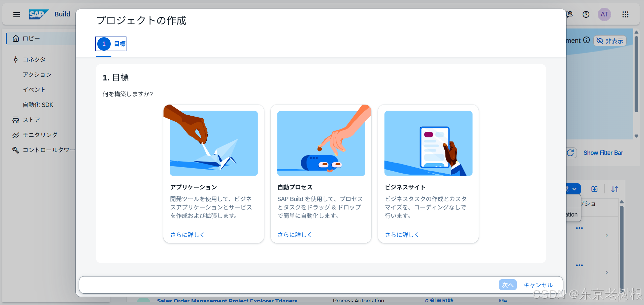Open the help question mark icon

[x=586, y=14]
